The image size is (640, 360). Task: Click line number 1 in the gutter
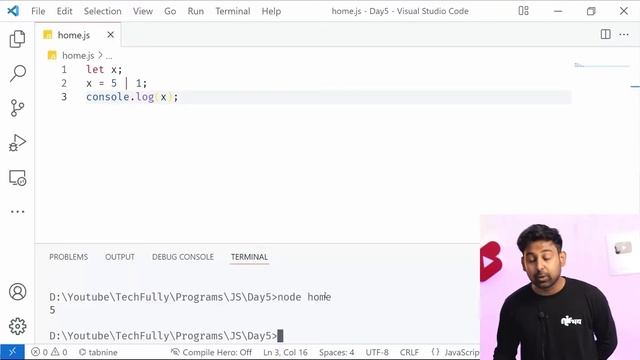(64, 70)
